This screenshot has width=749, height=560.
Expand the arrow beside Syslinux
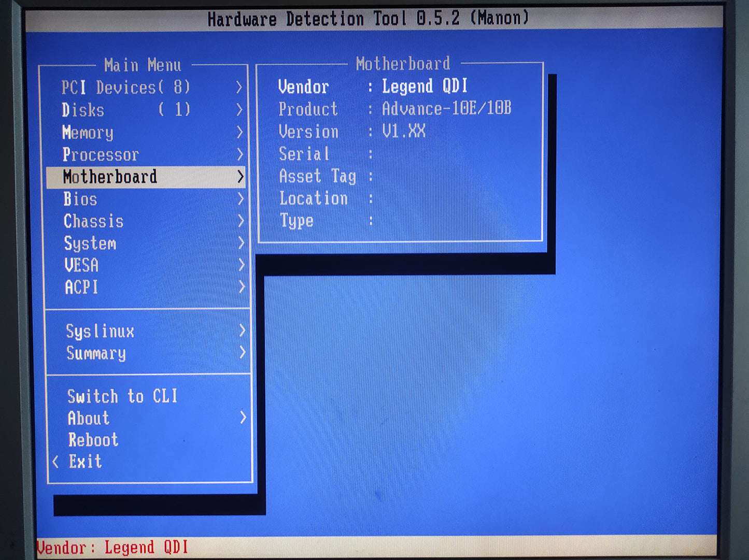242,331
